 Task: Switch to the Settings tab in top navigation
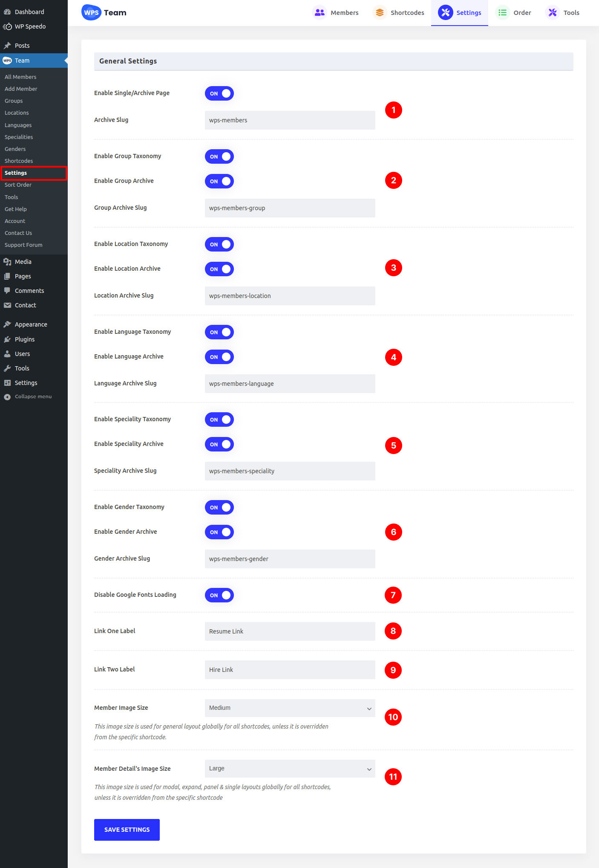(460, 13)
